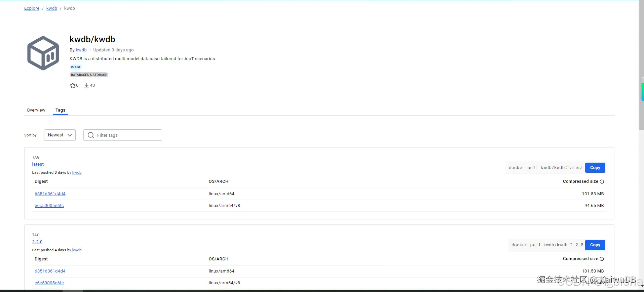644x292 pixels.
Task: Open the latest tag link
Action: click(x=38, y=164)
